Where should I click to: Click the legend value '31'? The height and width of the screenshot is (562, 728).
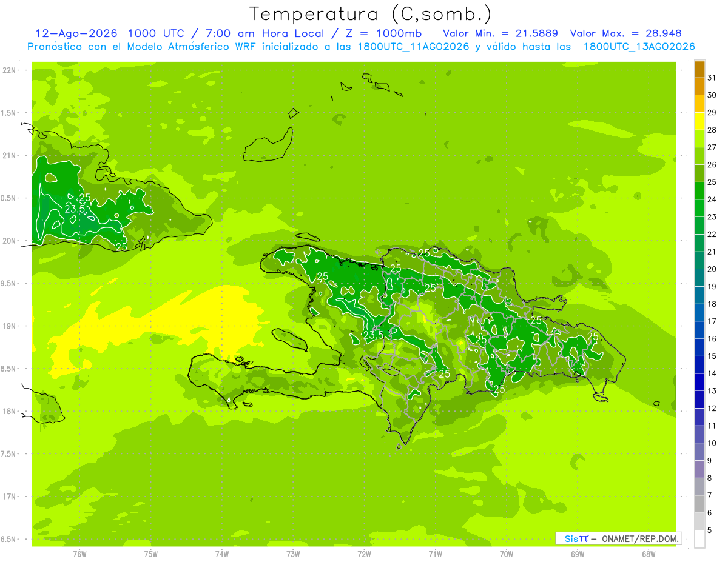[712, 78]
